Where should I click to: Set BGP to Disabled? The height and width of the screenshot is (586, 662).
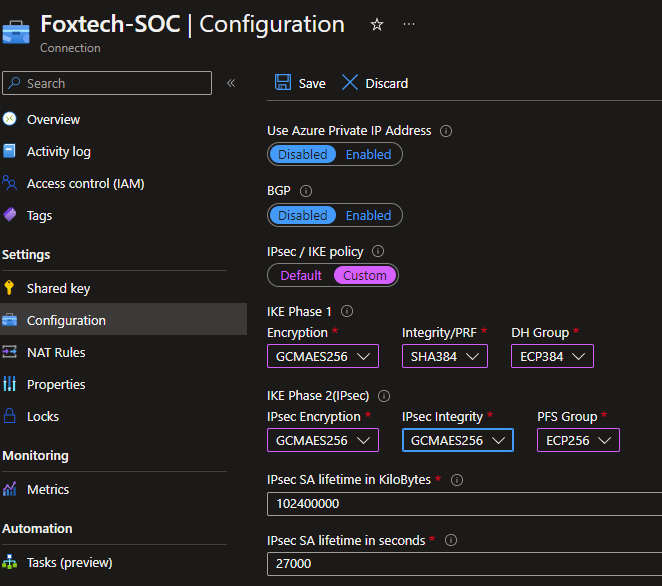(x=302, y=215)
